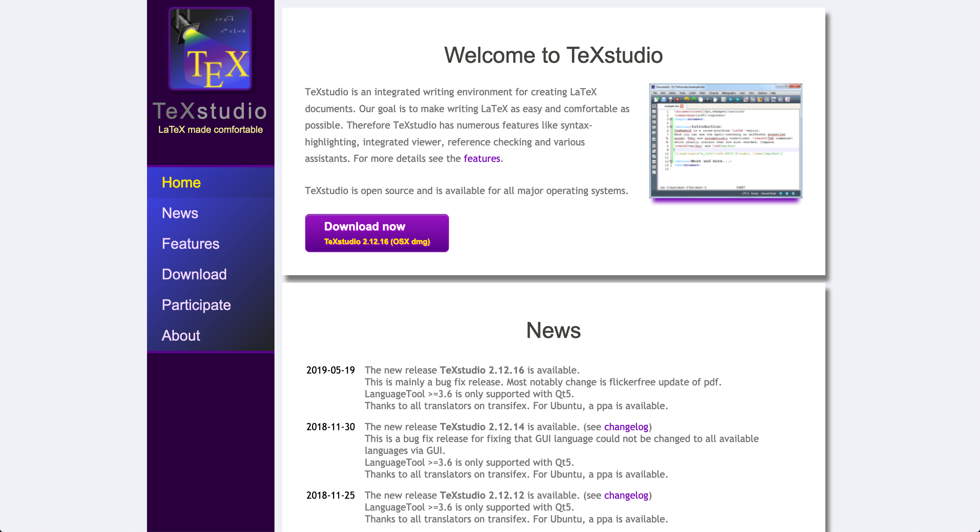This screenshot has width=980, height=532.
Task: Open Features from the sidebar menu
Action: click(x=190, y=244)
